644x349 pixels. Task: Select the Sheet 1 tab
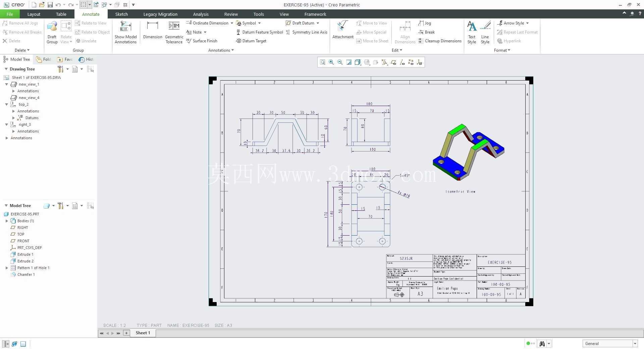pyautogui.click(x=143, y=333)
